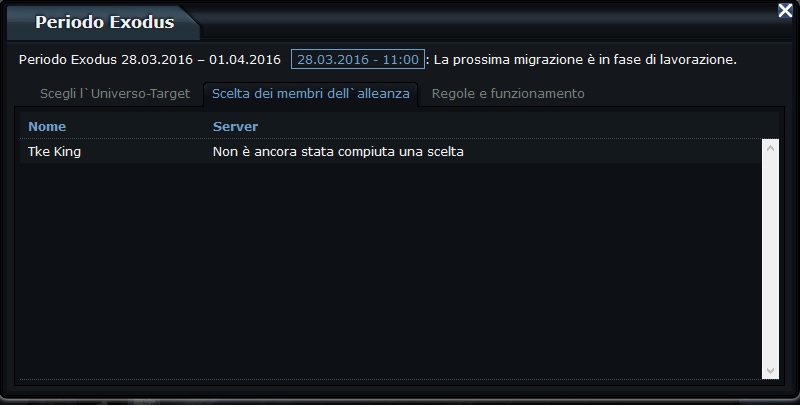Click the empty cell between Tke King and server status
The width and height of the screenshot is (802, 410).
pos(147,152)
